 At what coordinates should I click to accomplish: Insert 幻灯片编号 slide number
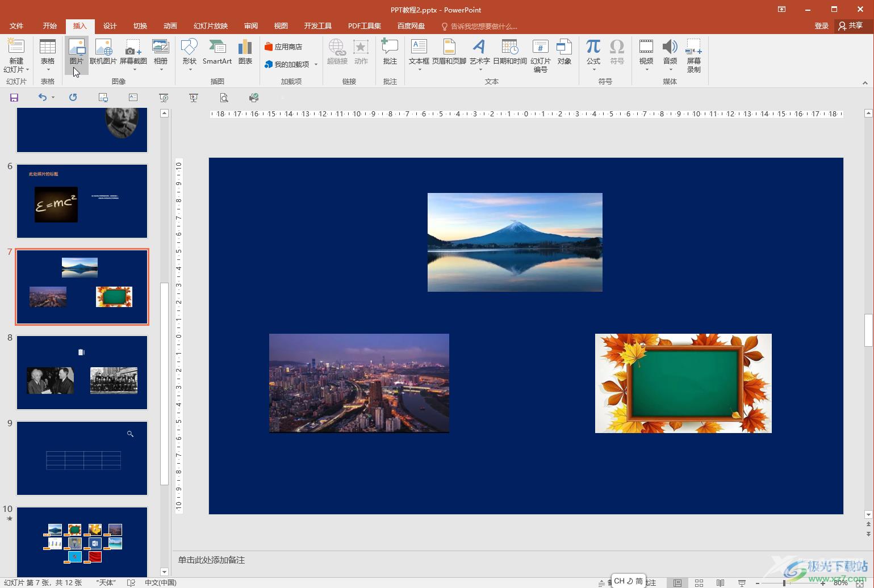point(541,56)
